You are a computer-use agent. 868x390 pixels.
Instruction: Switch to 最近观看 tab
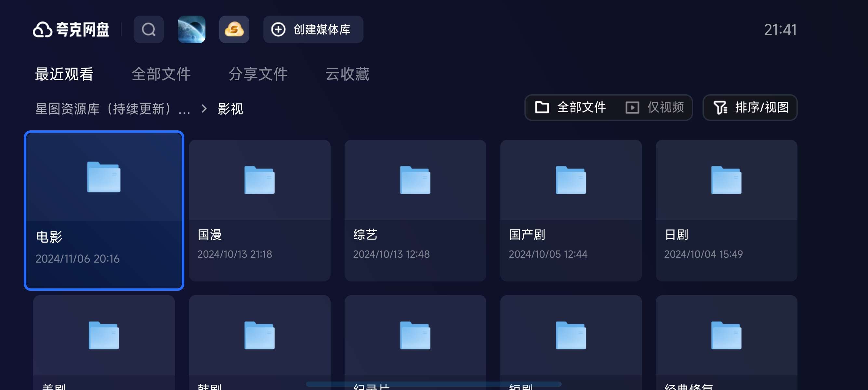(64, 74)
